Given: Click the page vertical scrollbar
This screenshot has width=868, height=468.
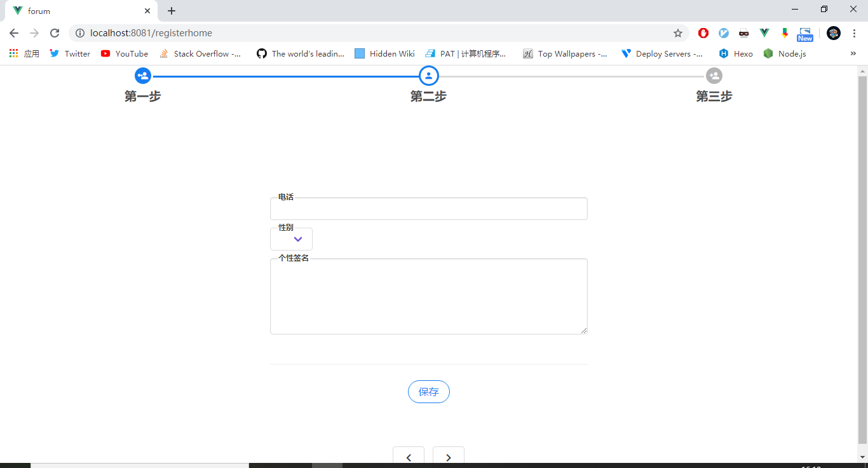Looking at the screenshot, I should point(862,261).
